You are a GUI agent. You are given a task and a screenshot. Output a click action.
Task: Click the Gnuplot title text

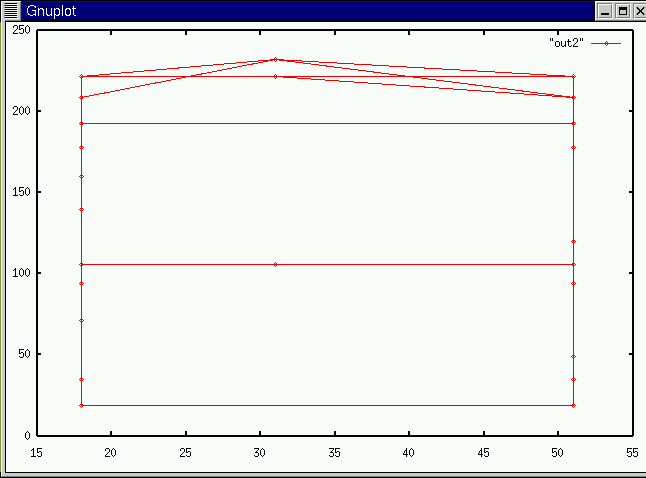(x=51, y=11)
